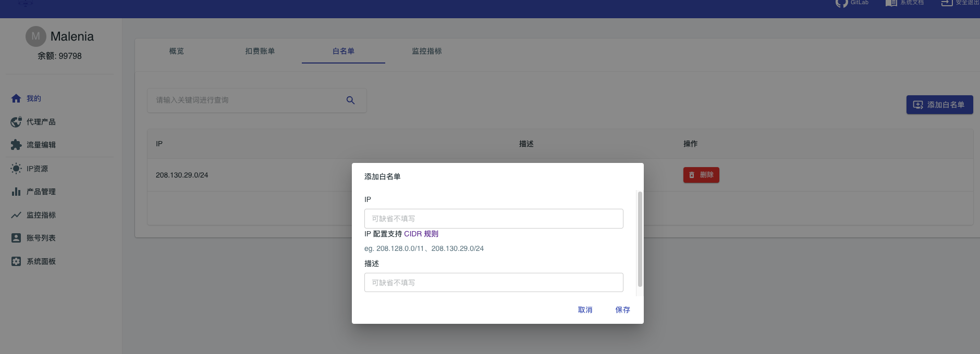The image size is (980, 354).
Task: Open the GitLab link in header
Action: tap(852, 3)
